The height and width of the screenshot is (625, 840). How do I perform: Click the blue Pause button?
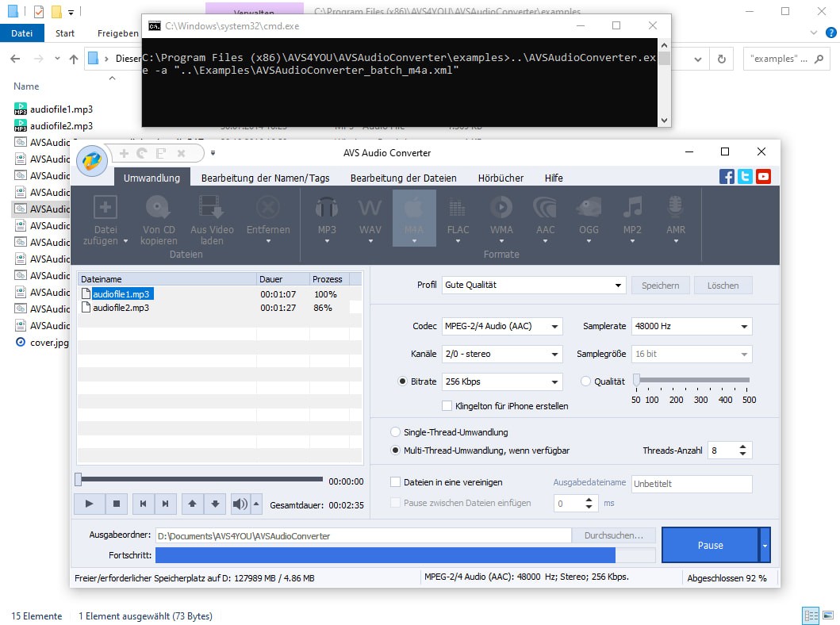pyautogui.click(x=709, y=545)
